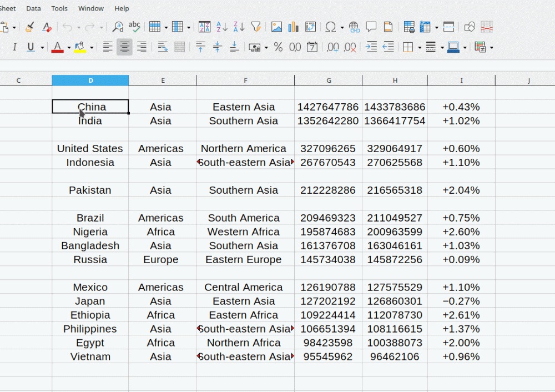Open conditional formatting icon
Image resolution: width=555 pixels, height=392 pixels.
(480, 47)
